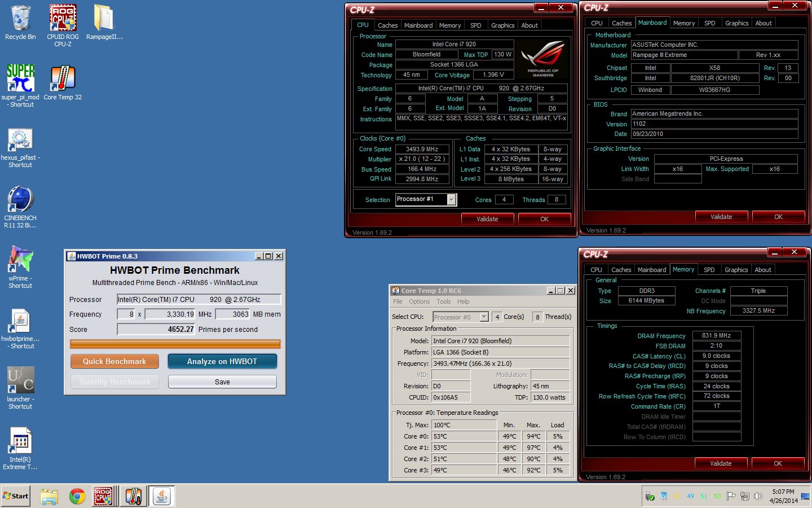Click the Core Speed 3493.9 MHz value
812x508 pixels.
[422, 149]
